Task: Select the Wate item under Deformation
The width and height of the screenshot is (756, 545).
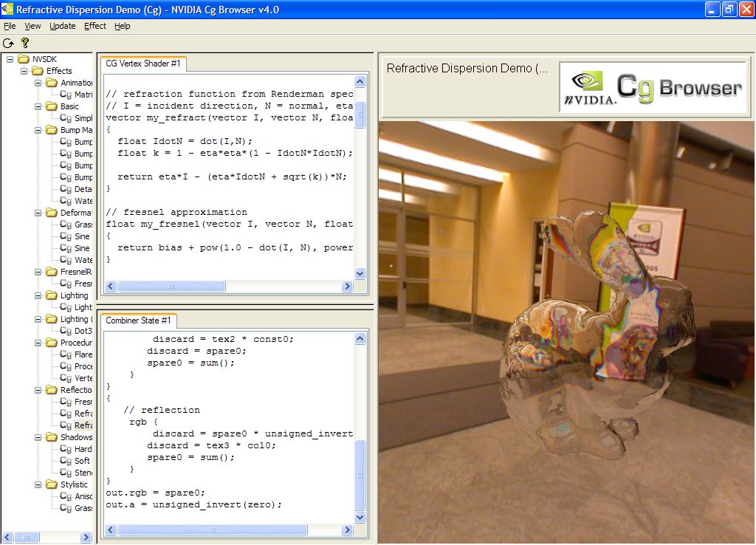Action: pyautogui.click(x=83, y=260)
